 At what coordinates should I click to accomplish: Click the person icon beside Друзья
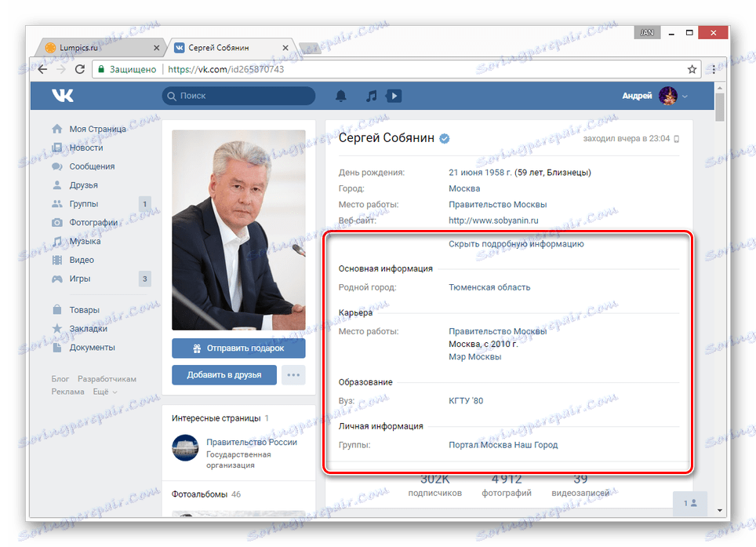click(57, 185)
